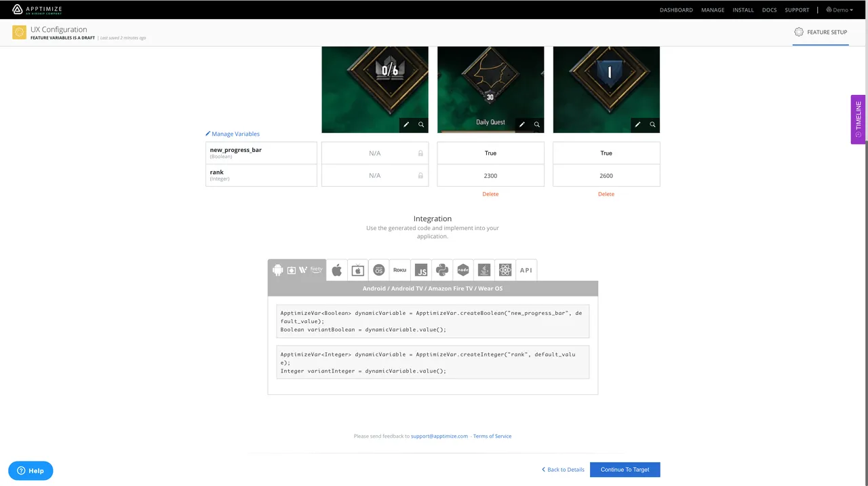Viewport: 868px width, 486px height.
Task: Switch to the JavaScript integration tab
Action: click(x=421, y=270)
